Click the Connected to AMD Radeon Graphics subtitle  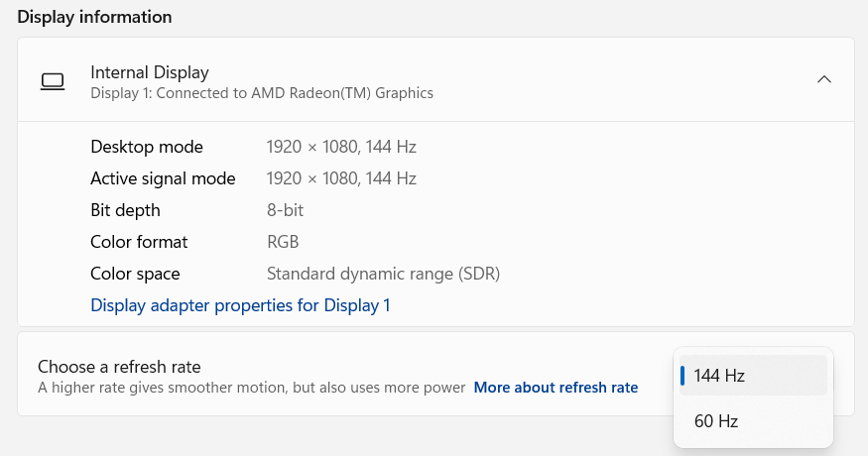click(262, 93)
